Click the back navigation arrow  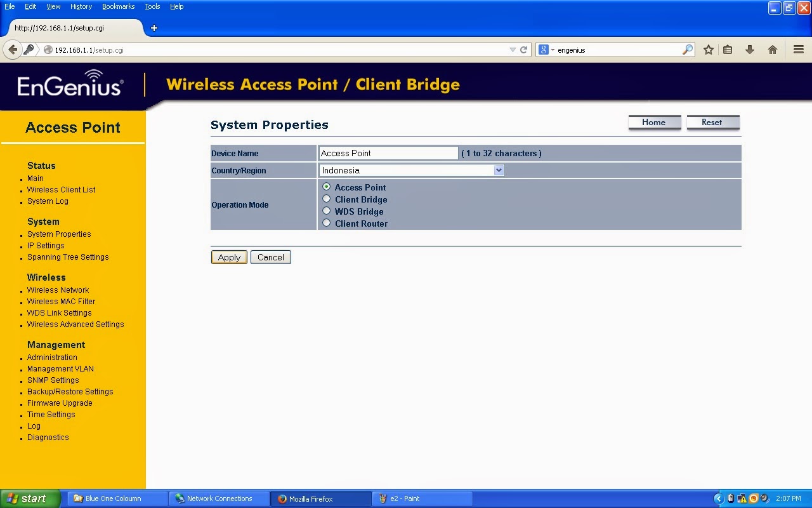pyautogui.click(x=13, y=49)
